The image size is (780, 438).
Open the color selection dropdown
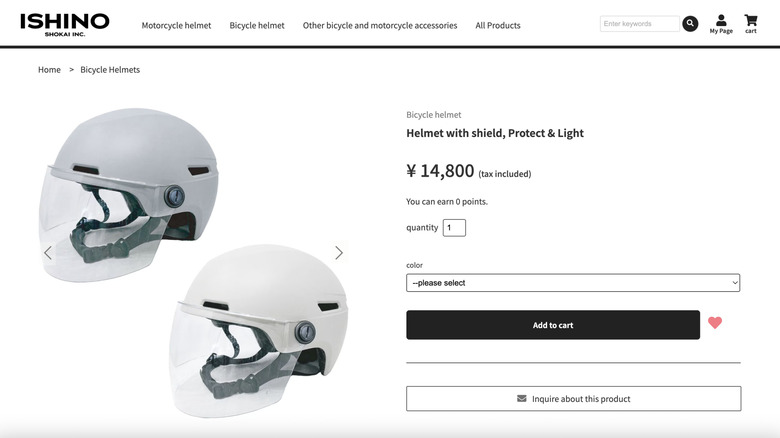coord(573,283)
